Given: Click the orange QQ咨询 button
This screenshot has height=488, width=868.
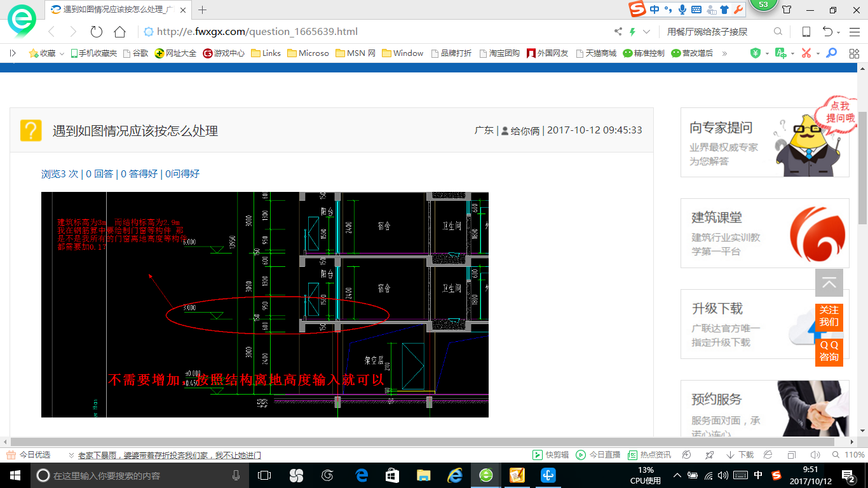Looking at the screenshot, I should coord(829,351).
